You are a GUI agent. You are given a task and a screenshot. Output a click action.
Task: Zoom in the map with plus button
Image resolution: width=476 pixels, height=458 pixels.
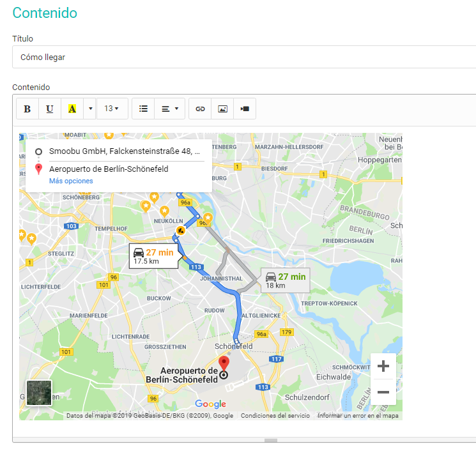[383, 366]
